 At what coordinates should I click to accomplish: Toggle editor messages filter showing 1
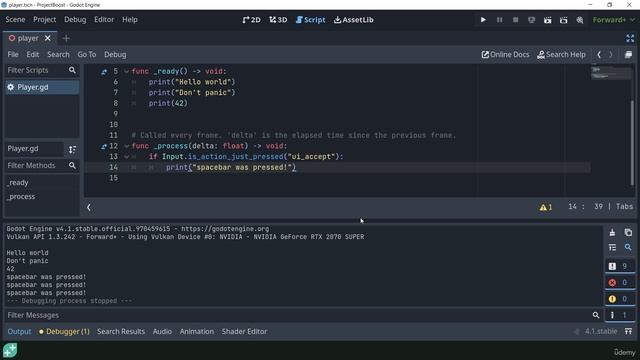620,315
